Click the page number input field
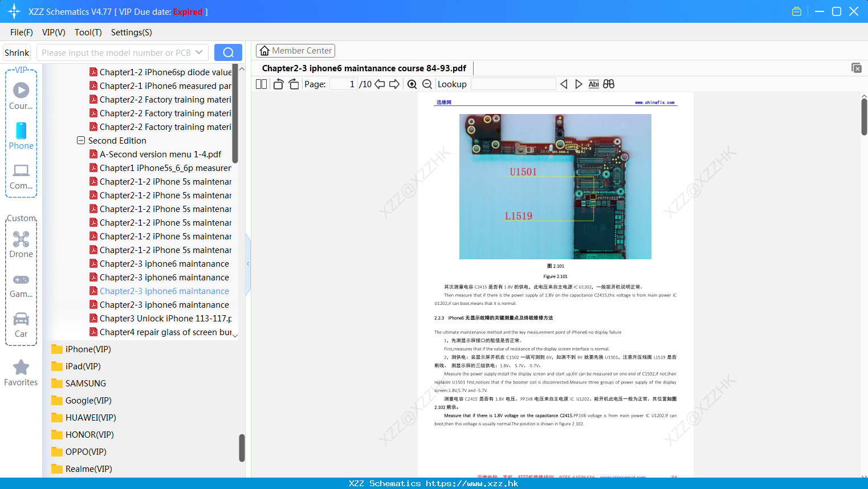Viewport: 868px width, 489px height. pos(343,84)
